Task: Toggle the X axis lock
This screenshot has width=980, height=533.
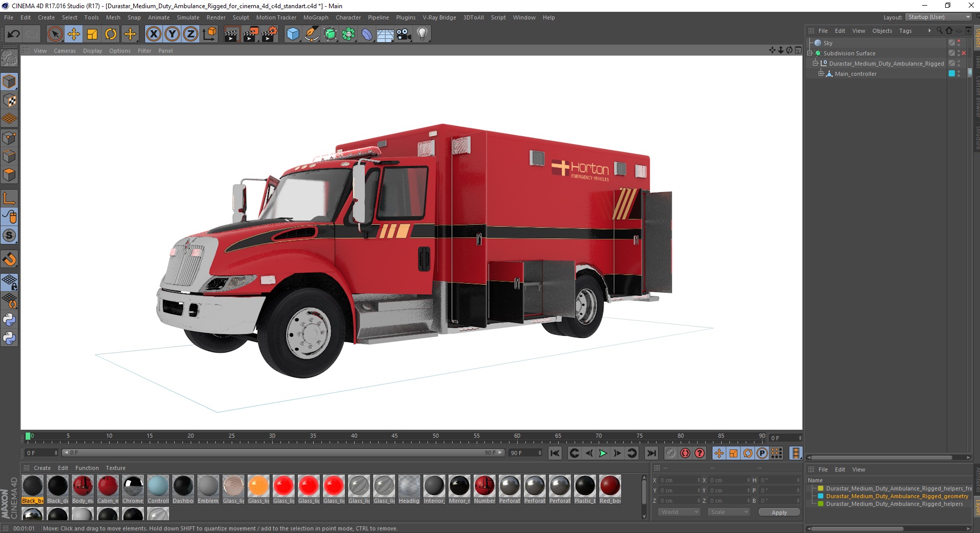Action: (153, 34)
